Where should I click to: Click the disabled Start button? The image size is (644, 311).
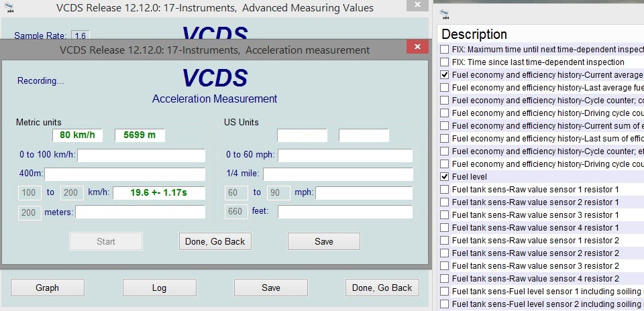tap(106, 242)
